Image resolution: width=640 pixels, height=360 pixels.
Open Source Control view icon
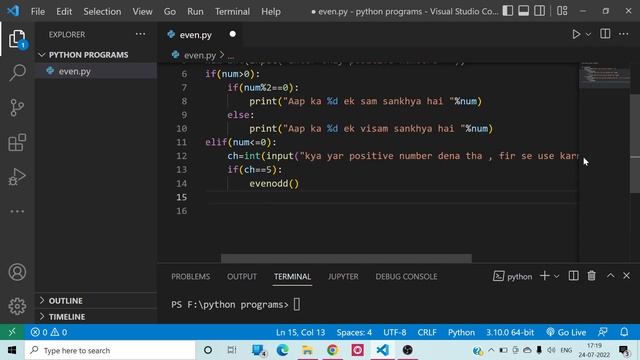17,108
